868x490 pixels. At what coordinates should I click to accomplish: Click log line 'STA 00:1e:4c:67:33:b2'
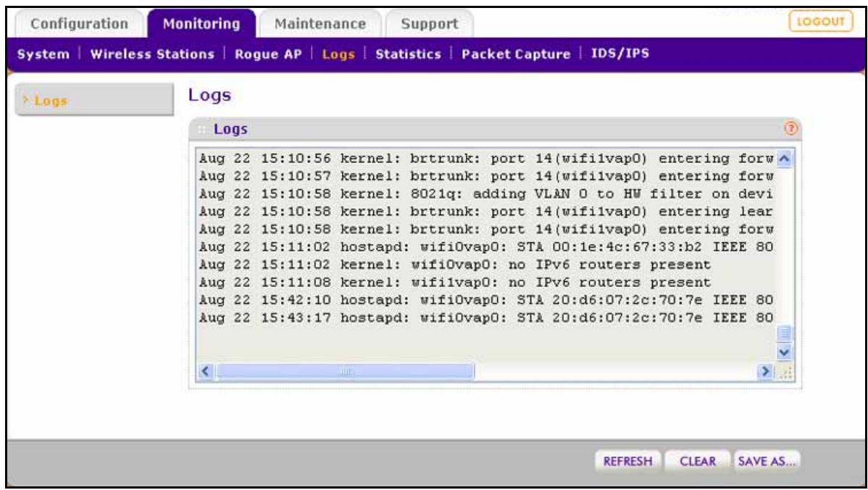[486, 247]
